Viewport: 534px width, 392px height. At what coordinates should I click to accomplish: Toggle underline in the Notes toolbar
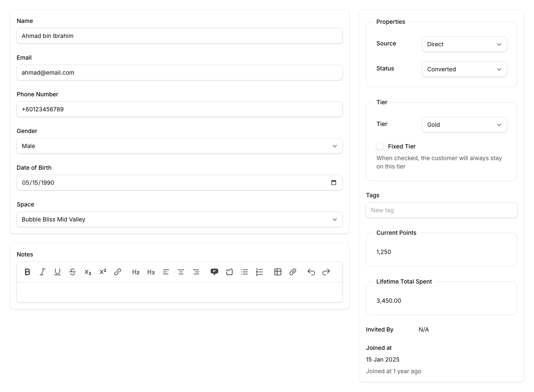point(57,272)
